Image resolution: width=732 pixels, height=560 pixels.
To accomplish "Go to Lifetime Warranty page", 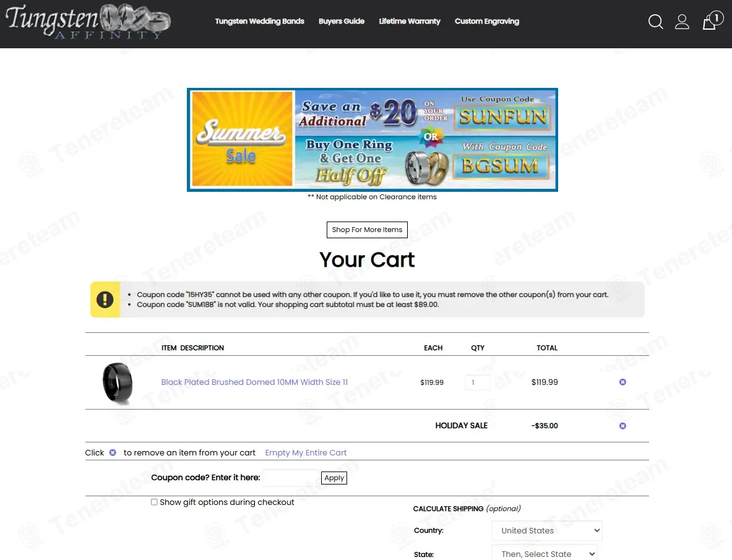I will [410, 21].
